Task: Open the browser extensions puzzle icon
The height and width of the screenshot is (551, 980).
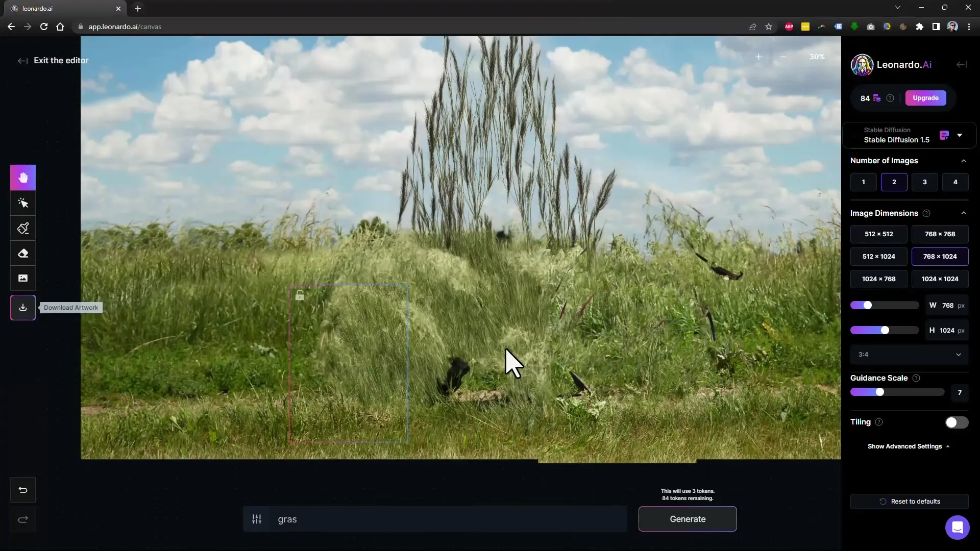Action: (920, 27)
